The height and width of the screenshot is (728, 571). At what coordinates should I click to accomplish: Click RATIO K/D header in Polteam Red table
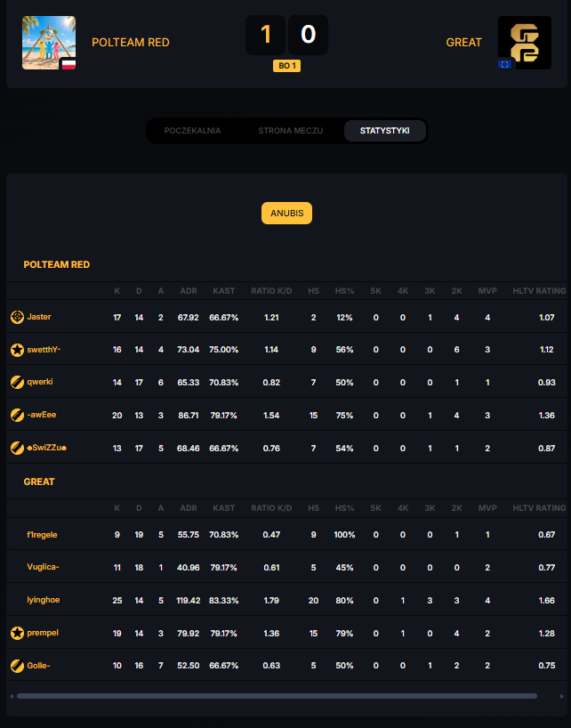pos(271,291)
